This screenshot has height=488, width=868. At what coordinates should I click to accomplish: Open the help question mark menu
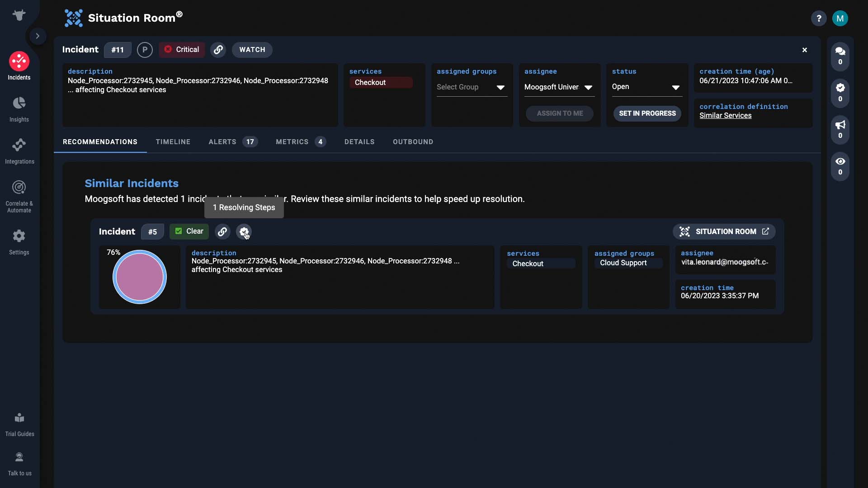[819, 19]
